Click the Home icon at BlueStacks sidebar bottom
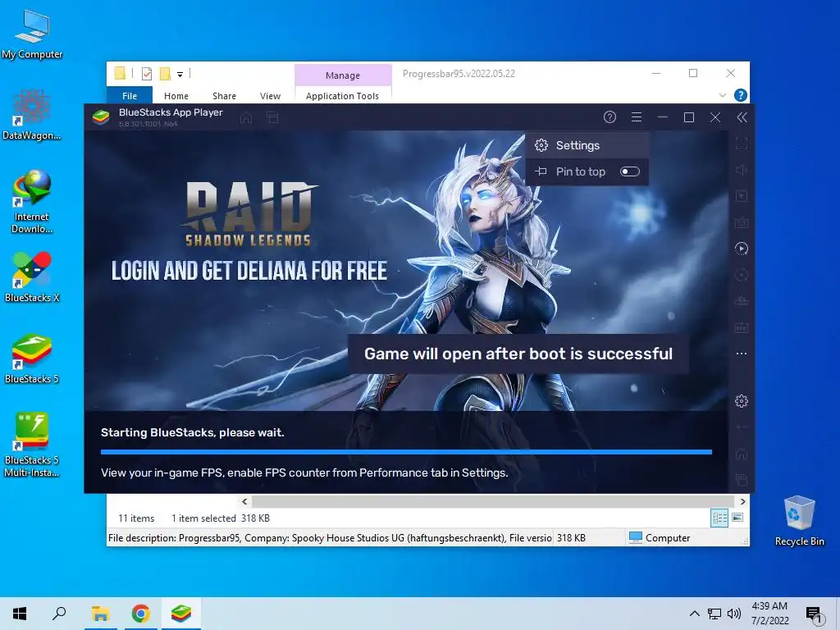Viewport: 840px width, 630px height. pos(742,454)
